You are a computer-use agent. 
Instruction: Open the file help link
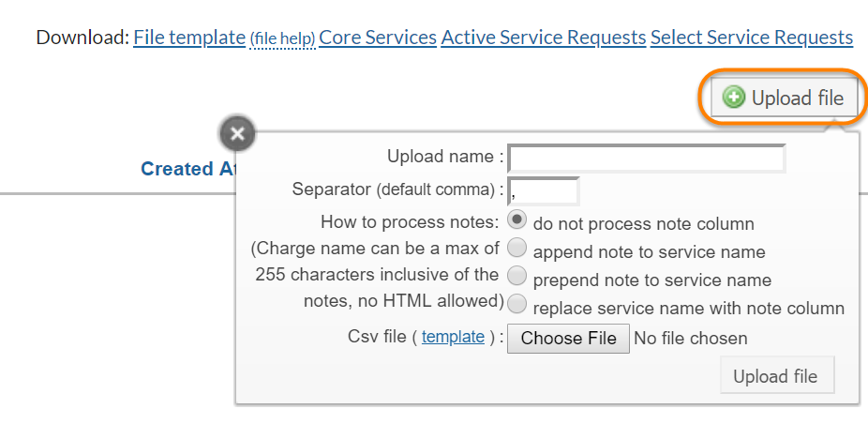282,38
